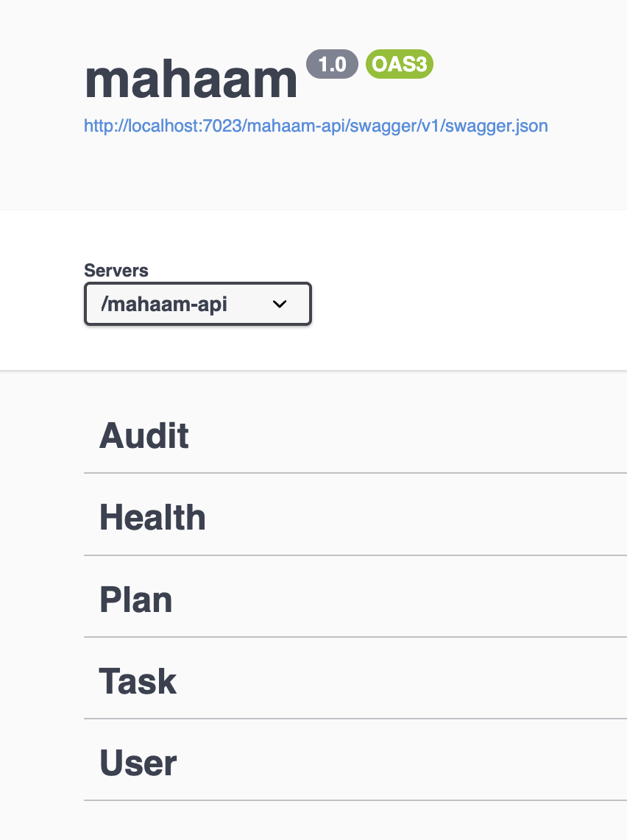Click the green OAS3 badge

coord(400,65)
